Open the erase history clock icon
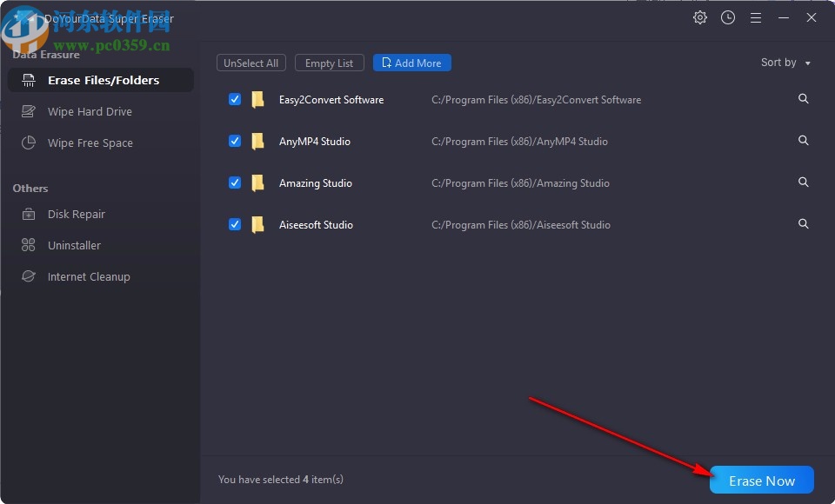 tap(728, 17)
